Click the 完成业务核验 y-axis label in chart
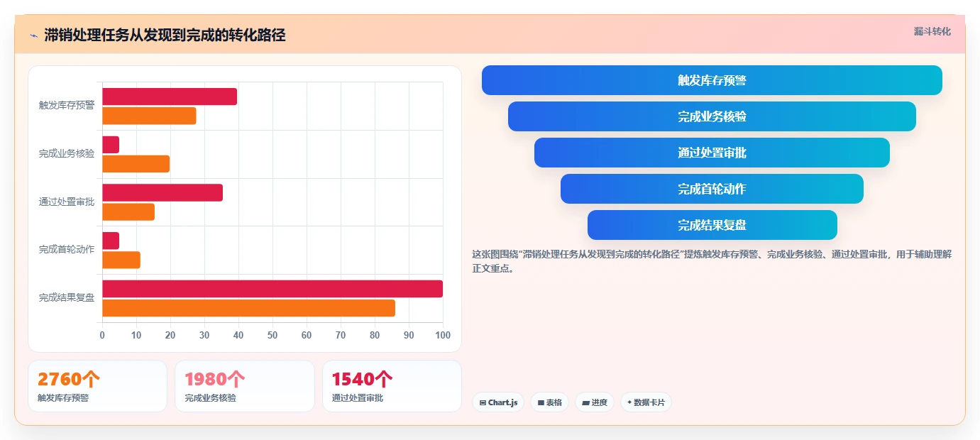 67,153
